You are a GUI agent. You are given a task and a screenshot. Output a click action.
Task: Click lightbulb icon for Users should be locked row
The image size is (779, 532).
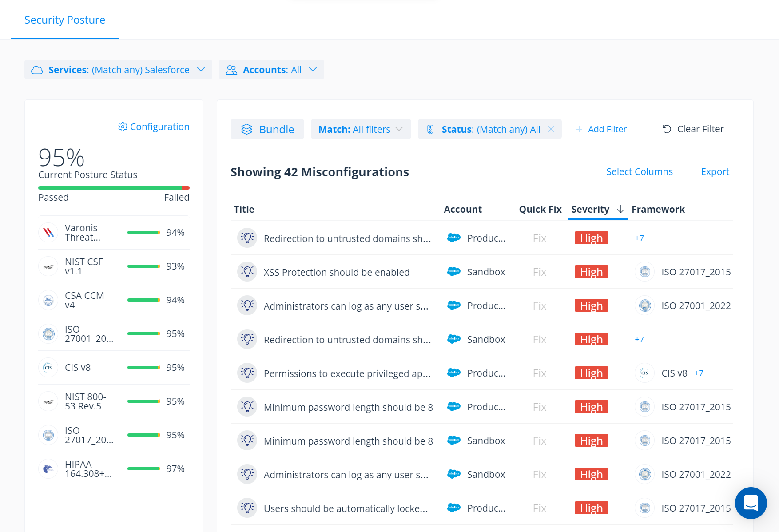[x=247, y=508]
